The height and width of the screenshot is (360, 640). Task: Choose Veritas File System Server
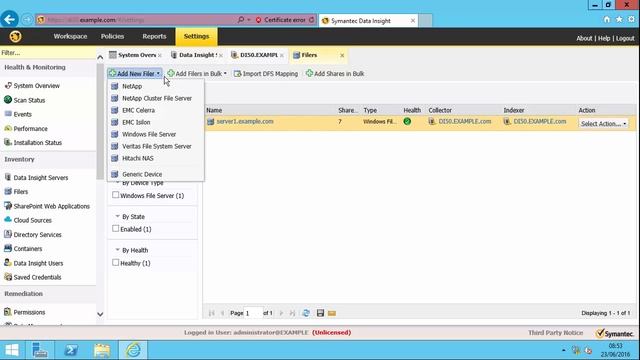pos(156,146)
